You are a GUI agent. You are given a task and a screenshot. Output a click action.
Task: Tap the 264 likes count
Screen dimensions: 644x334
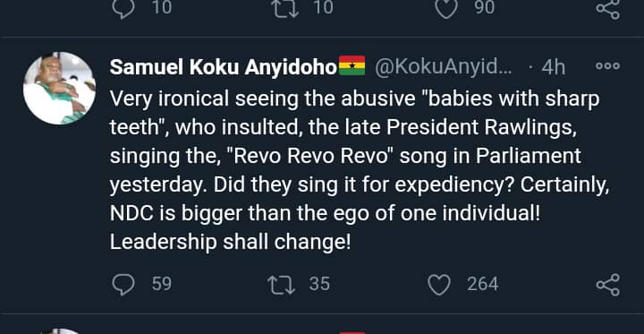click(x=483, y=284)
